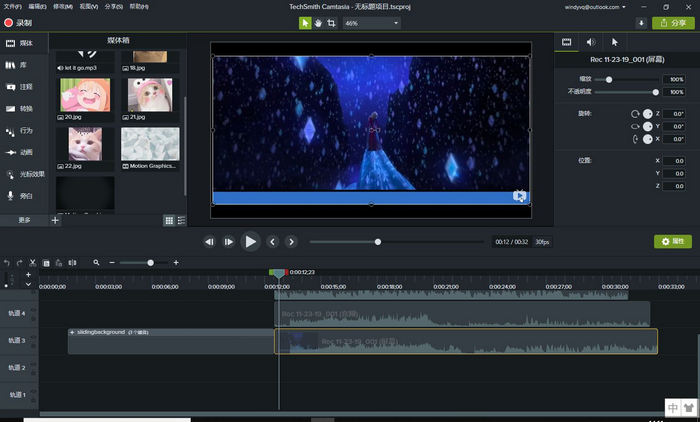Switch to the Media tab in sidebar
700x422 pixels.
coord(24,43)
